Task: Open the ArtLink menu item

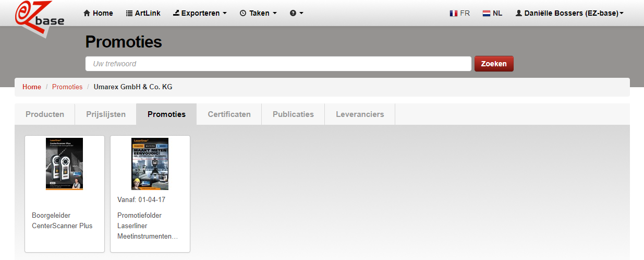Action: tap(143, 13)
